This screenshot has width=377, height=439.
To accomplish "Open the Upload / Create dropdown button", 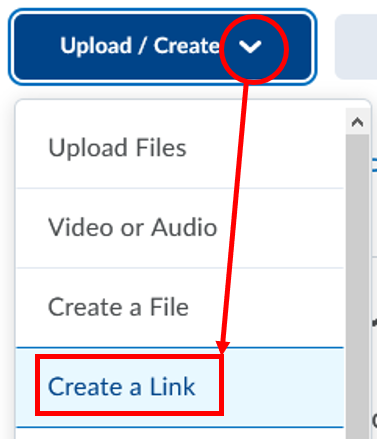I will tap(162, 47).
